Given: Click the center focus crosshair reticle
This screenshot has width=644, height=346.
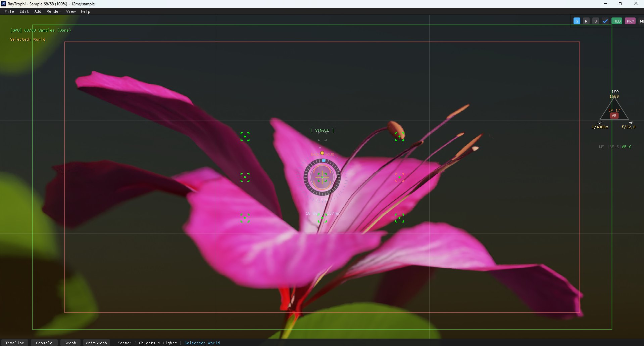Looking at the screenshot, I should point(322,177).
